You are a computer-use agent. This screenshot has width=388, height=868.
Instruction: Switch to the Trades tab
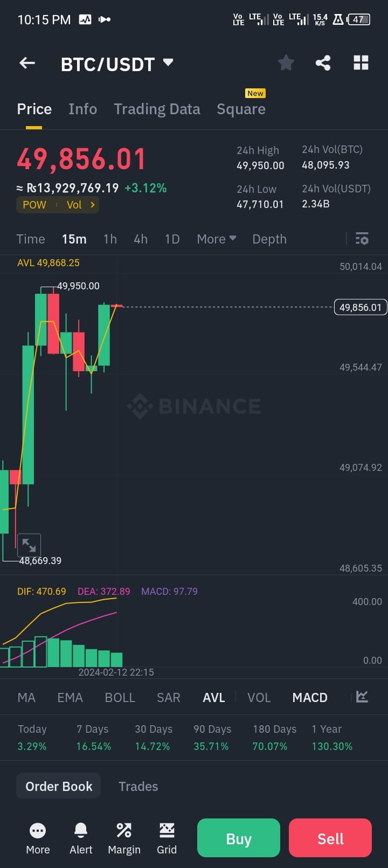(x=138, y=786)
